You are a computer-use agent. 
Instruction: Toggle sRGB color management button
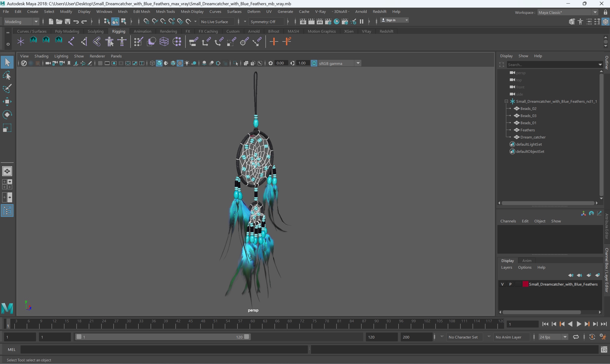pos(314,63)
